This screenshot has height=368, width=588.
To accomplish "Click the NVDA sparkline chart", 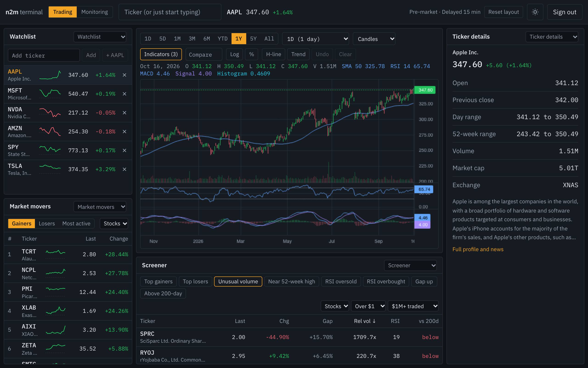I will pyautogui.click(x=50, y=113).
